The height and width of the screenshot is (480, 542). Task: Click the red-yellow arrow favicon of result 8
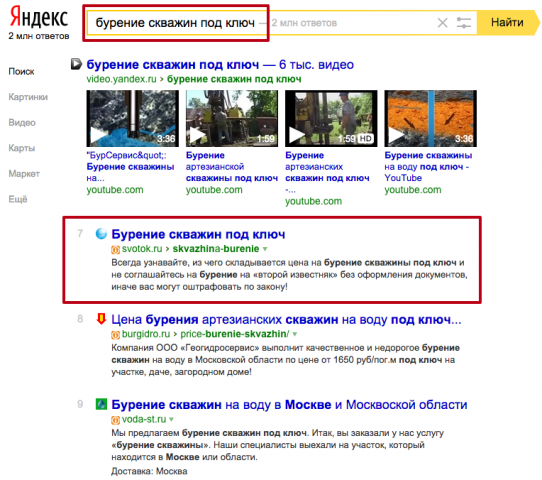(x=101, y=319)
